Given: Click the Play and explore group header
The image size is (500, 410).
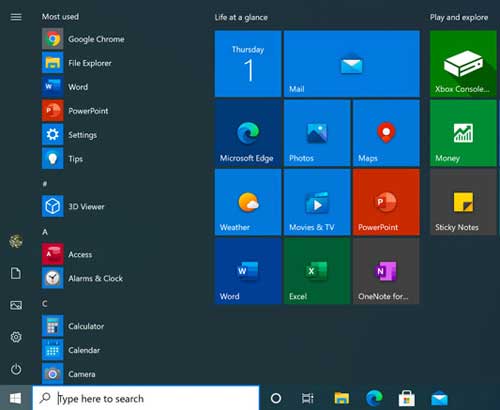Looking at the screenshot, I should coord(459,17).
